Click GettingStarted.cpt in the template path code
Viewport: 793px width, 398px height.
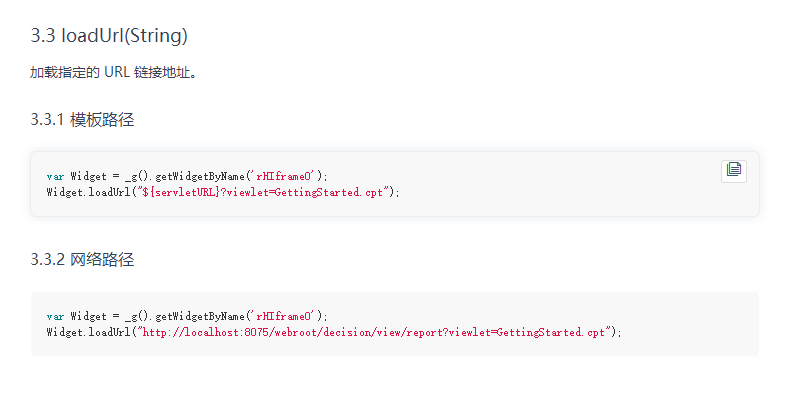point(329,192)
